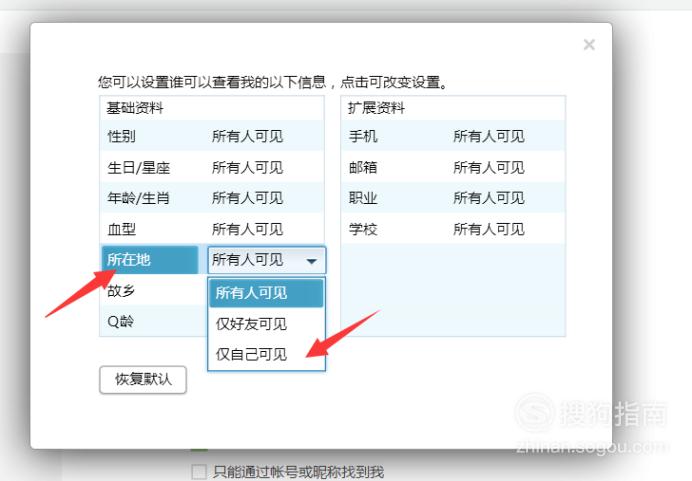Viewport: 692px width, 481px height.
Task: Change visibility setting for 性别
Action: tap(247, 136)
